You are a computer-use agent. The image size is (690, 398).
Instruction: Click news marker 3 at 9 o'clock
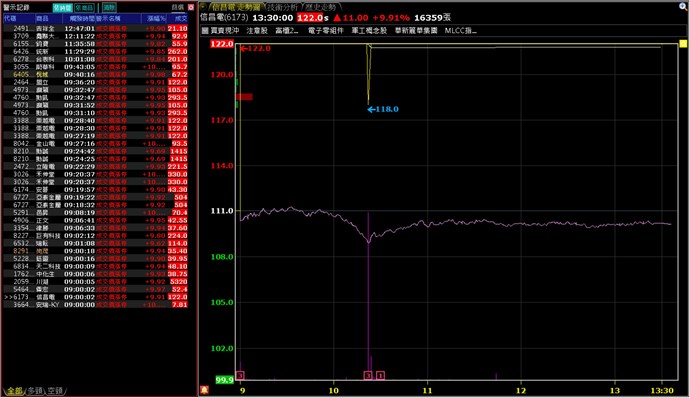(240, 375)
